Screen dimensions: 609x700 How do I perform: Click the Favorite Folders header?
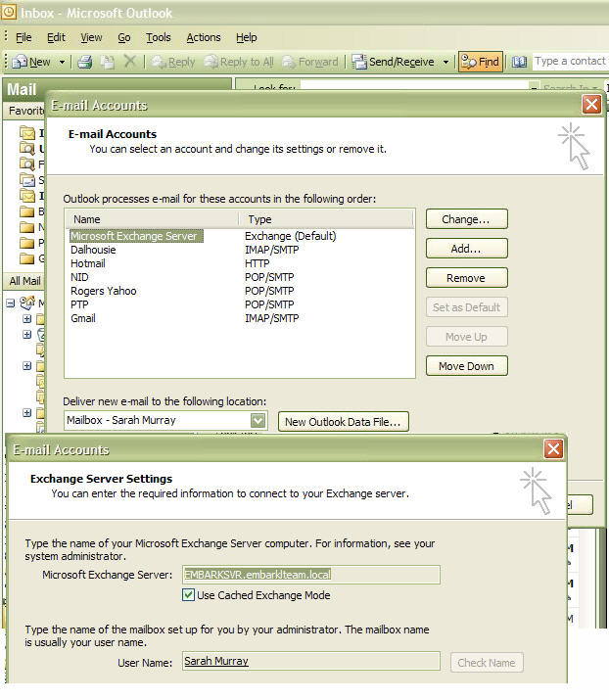click(25, 111)
